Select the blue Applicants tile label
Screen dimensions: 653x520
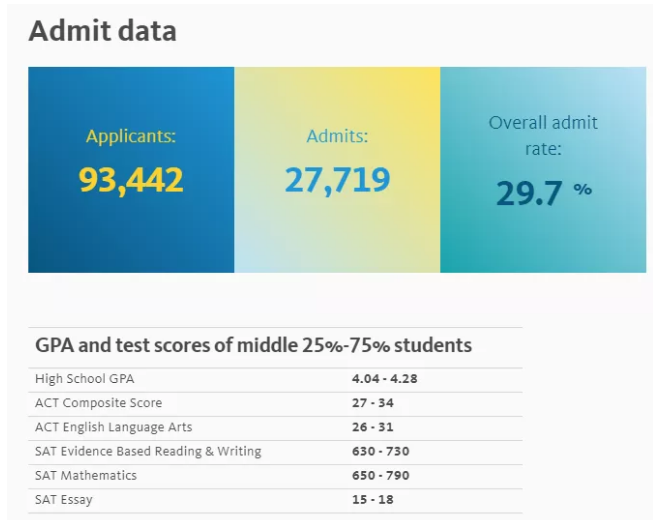(x=131, y=136)
